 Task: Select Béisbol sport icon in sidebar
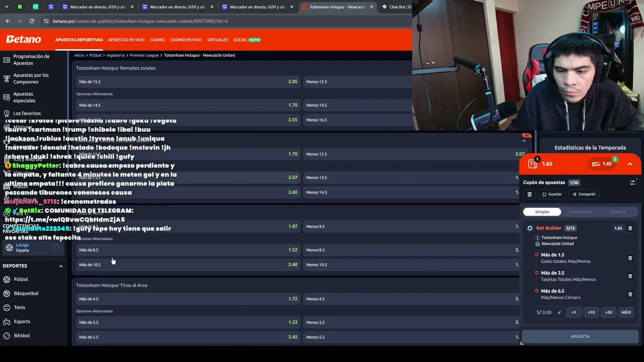pyautogui.click(x=7, y=336)
